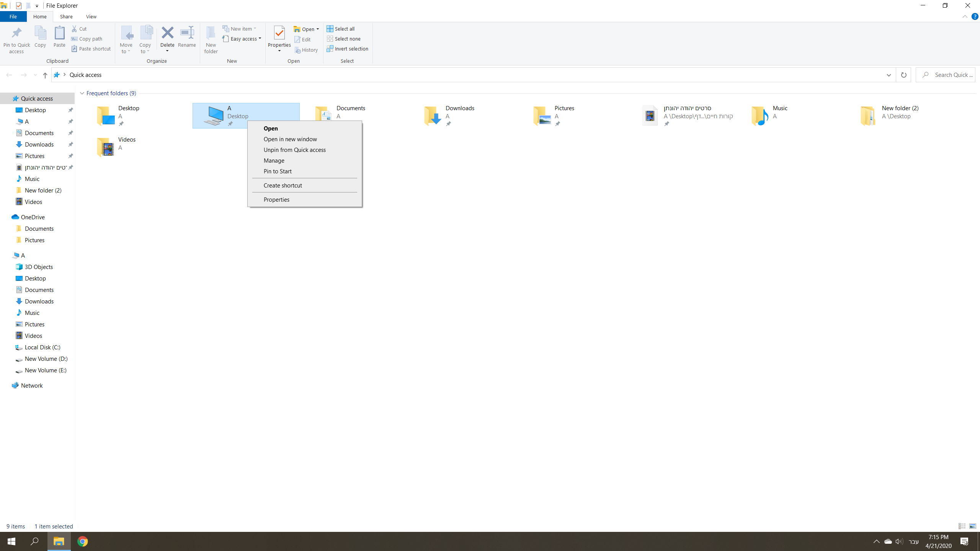Select Pin to Start in context menu
The width and height of the screenshot is (980, 551).
tap(304, 171)
